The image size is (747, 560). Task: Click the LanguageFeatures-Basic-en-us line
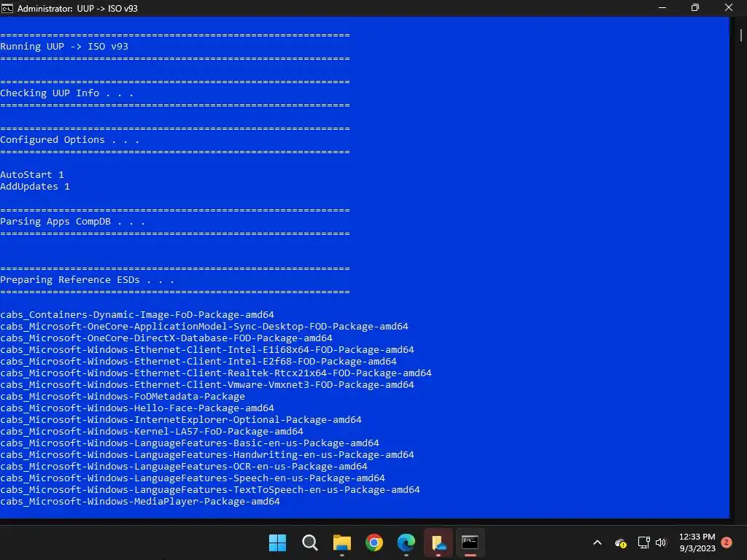click(x=190, y=443)
